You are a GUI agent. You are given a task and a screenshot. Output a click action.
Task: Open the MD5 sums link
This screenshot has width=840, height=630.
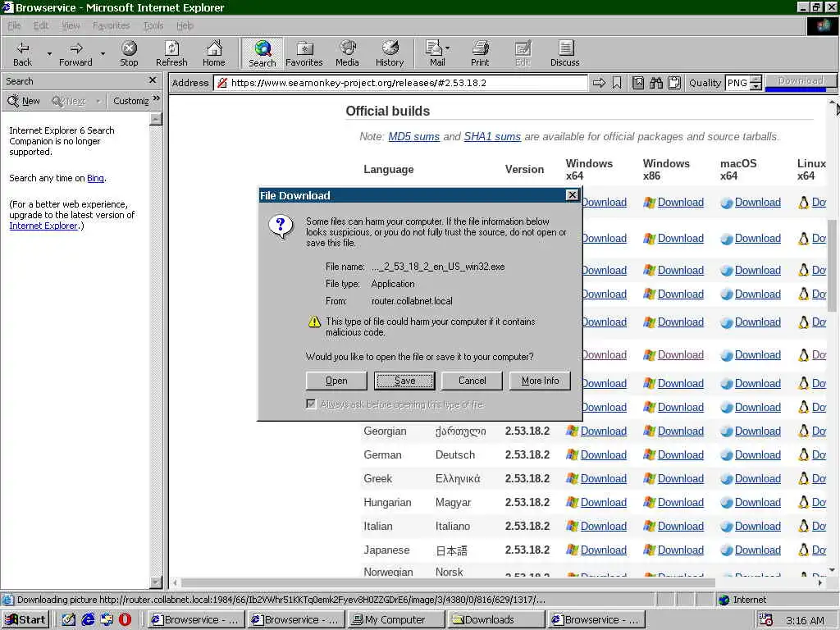click(x=413, y=137)
